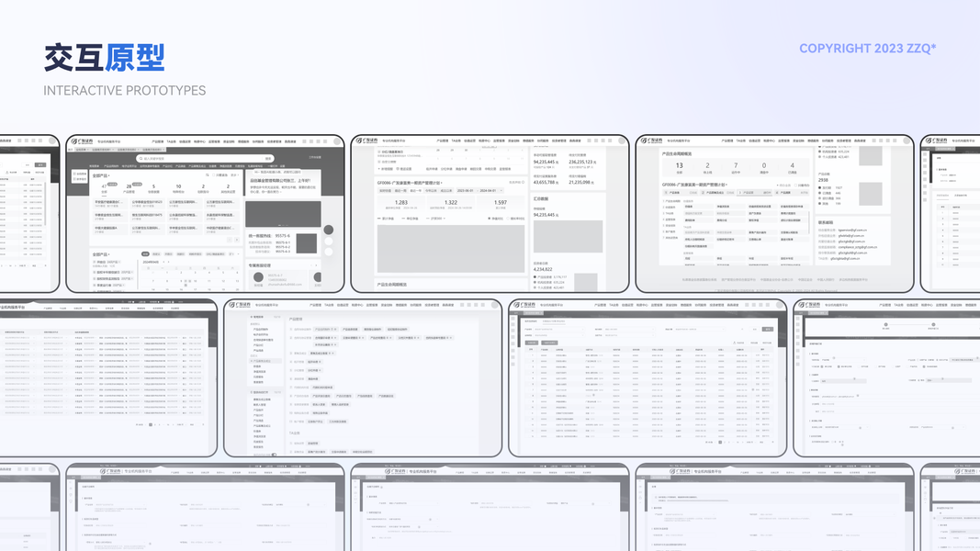Click the 广发证券 logo in the dashboard prototype
The height and width of the screenshot is (551, 980).
82,141
